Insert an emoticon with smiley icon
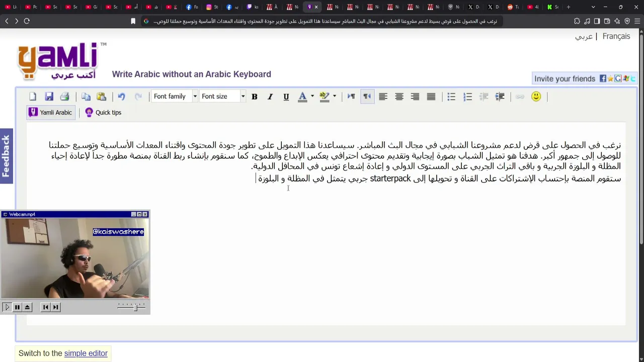Image resolution: width=644 pixels, height=362 pixels. tap(536, 97)
